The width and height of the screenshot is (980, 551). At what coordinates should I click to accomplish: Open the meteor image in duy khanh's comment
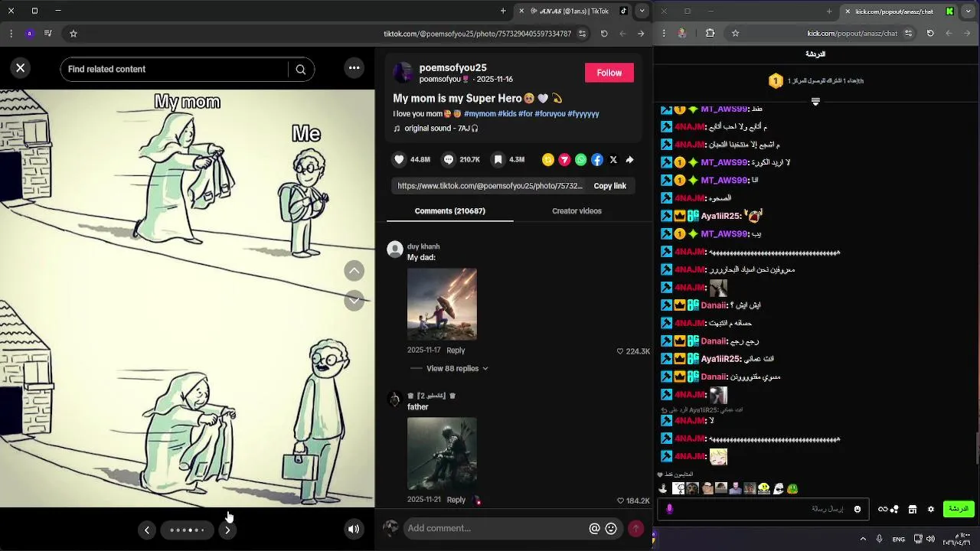(442, 304)
